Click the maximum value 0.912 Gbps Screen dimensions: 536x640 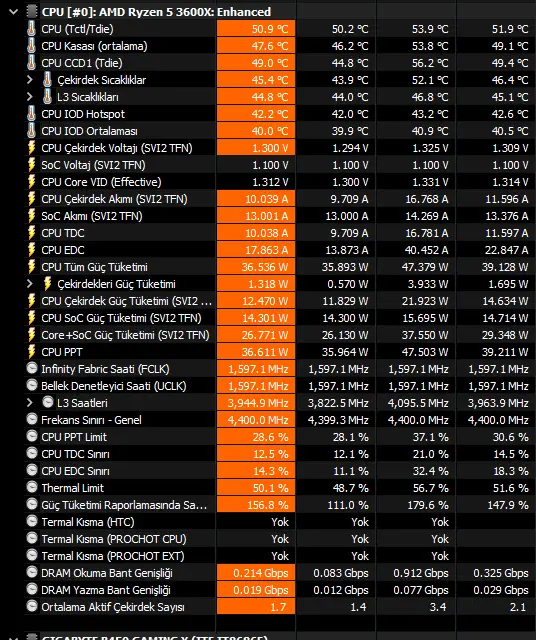coord(421,573)
